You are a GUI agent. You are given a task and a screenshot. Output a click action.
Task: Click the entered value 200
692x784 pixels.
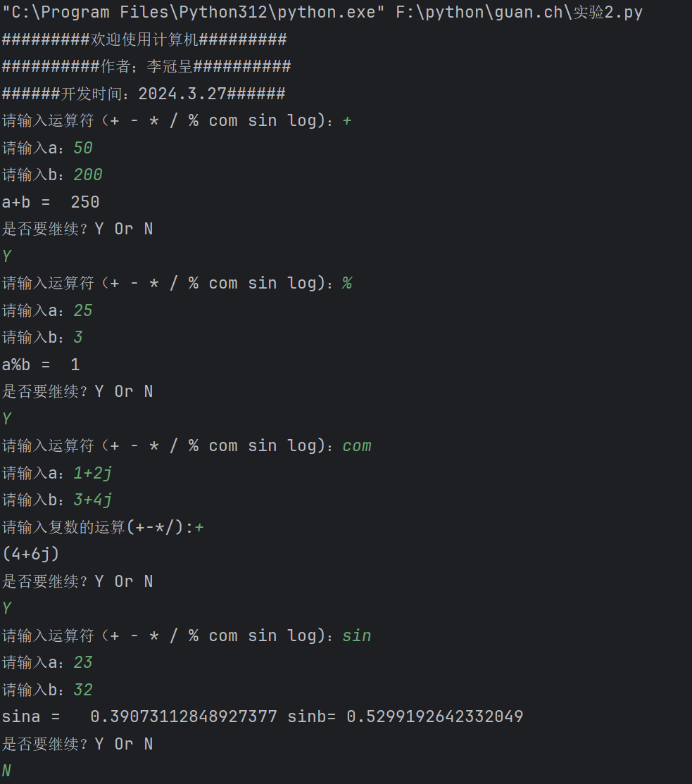[x=88, y=175]
